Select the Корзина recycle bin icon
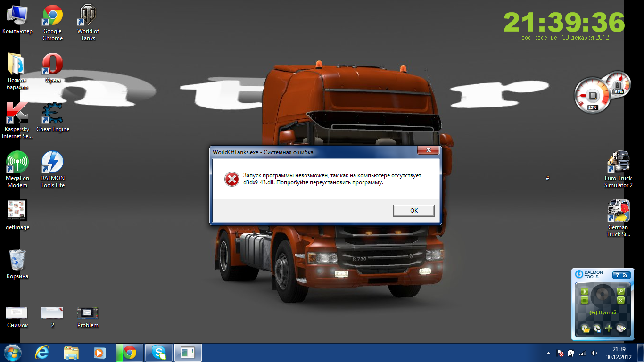Screen dimensions: 644x362 [x=17, y=264]
